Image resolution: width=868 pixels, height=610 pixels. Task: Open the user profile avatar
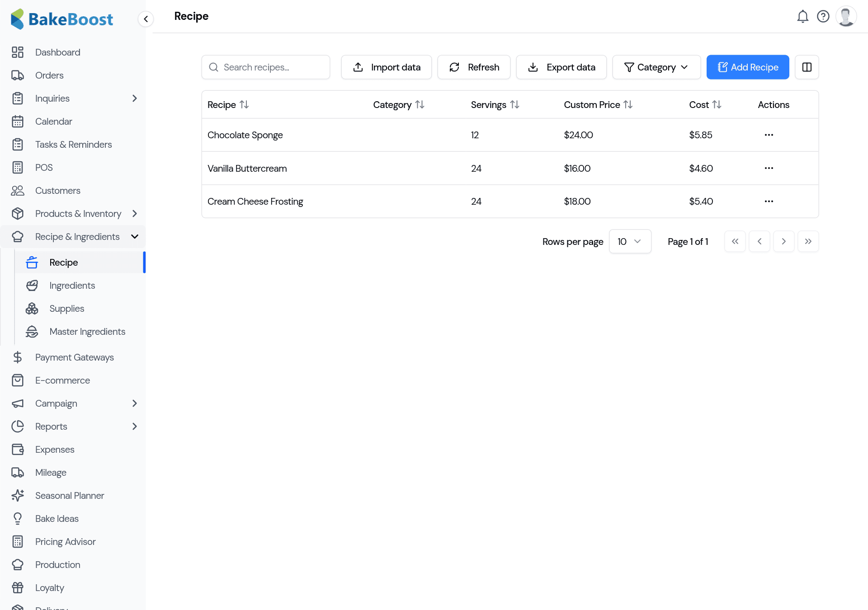(846, 17)
